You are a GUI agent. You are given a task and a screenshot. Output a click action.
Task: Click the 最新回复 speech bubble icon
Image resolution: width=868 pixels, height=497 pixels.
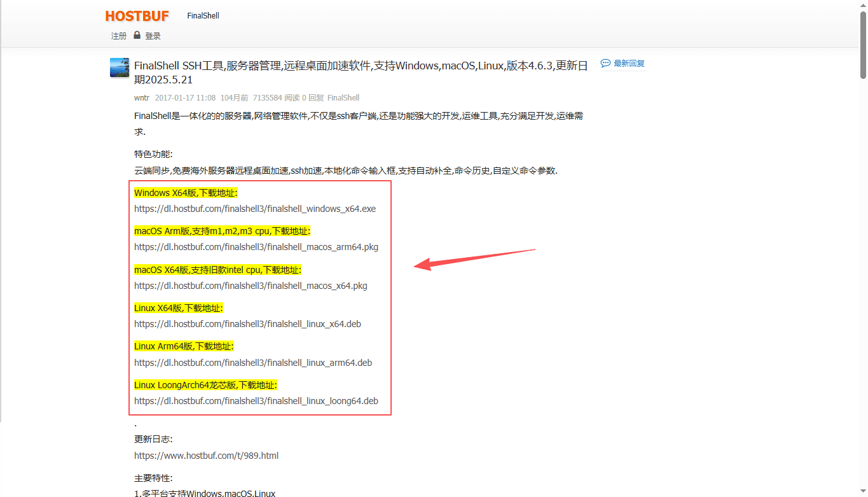[x=605, y=64]
